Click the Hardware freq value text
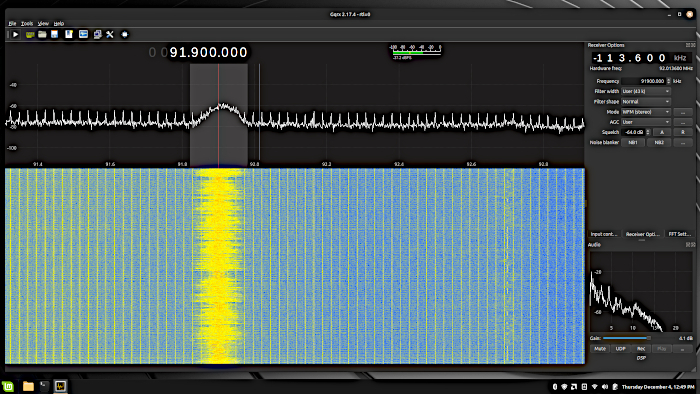The image size is (700, 394). [675, 69]
